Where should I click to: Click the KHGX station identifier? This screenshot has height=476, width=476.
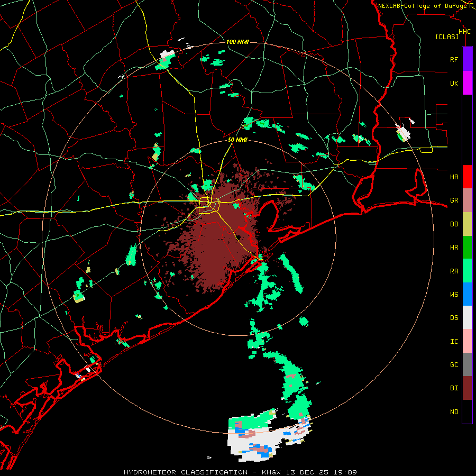(x=271, y=472)
